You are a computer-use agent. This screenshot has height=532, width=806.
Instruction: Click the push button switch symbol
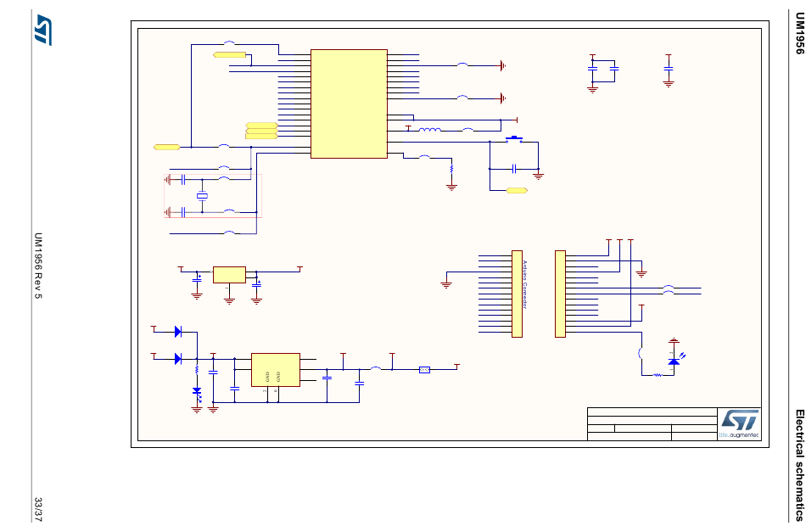coord(513,139)
